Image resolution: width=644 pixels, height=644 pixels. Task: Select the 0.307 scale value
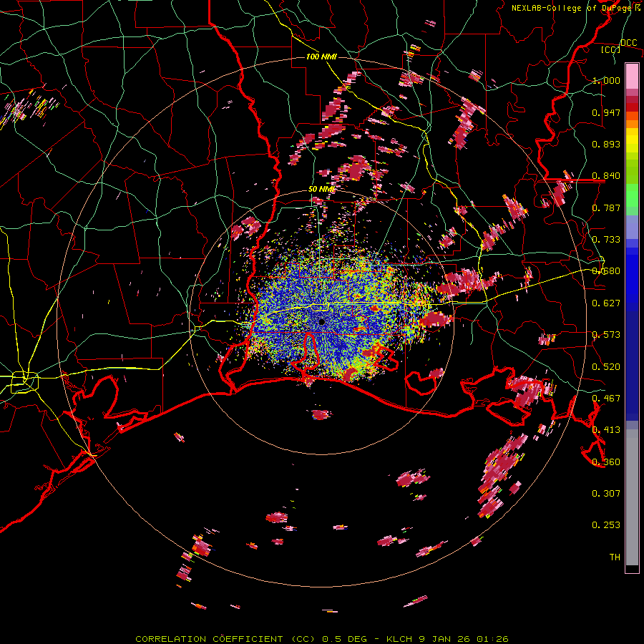(x=606, y=494)
